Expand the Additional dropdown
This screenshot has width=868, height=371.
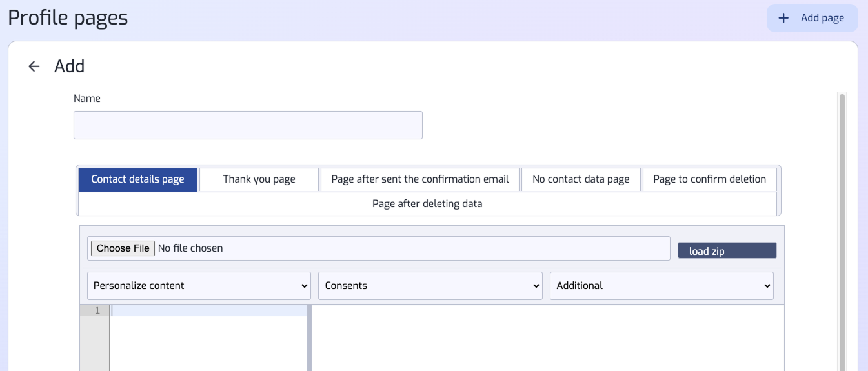pos(661,286)
